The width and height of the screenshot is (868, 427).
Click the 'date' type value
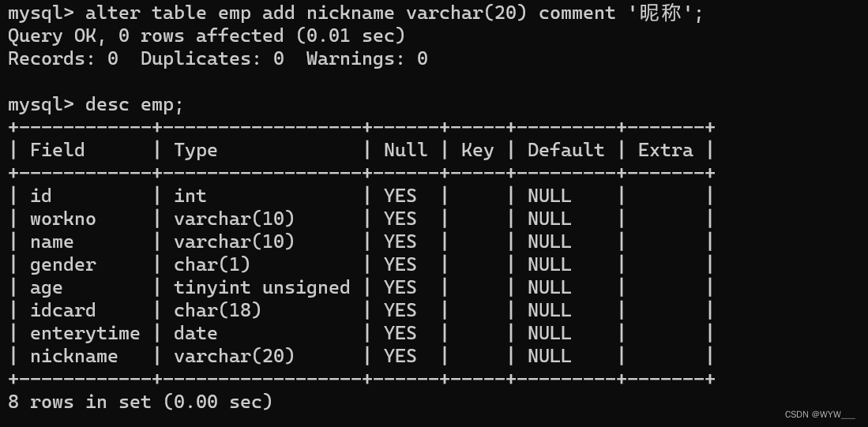[195, 333]
